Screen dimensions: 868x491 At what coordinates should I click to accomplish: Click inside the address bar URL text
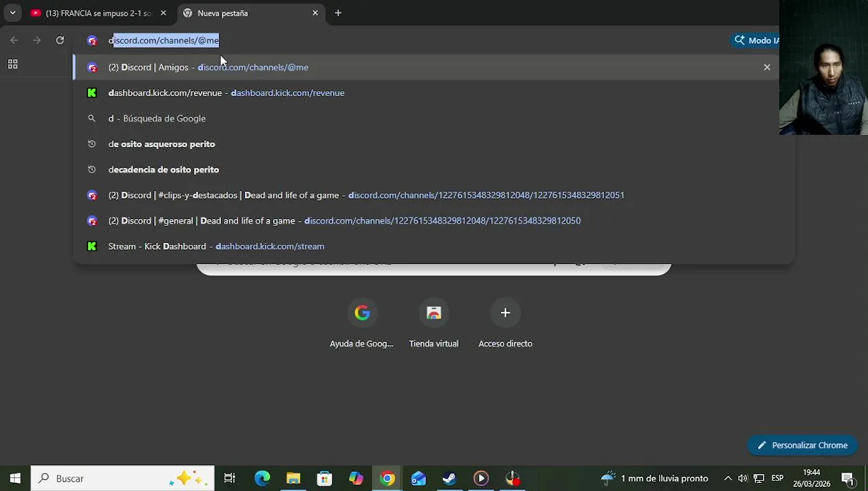click(164, 40)
